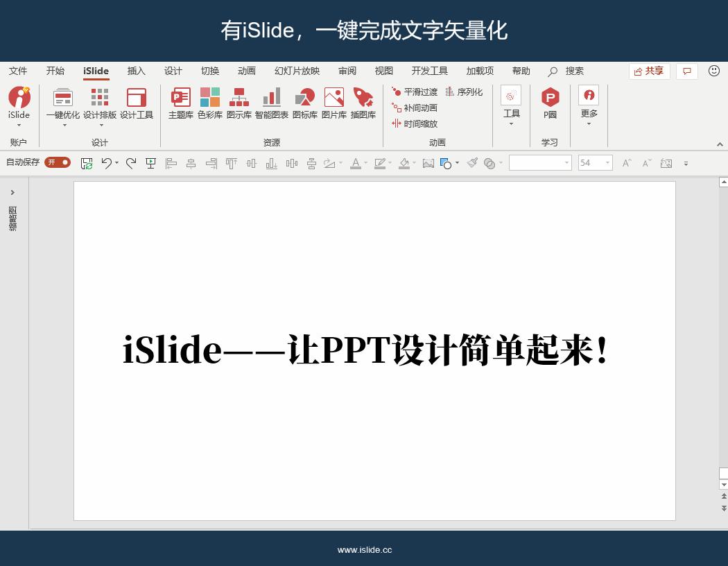This screenshot has width=728, height=566.
Task: Open the customize quick access toolbar dropdown
Action: 686,164
